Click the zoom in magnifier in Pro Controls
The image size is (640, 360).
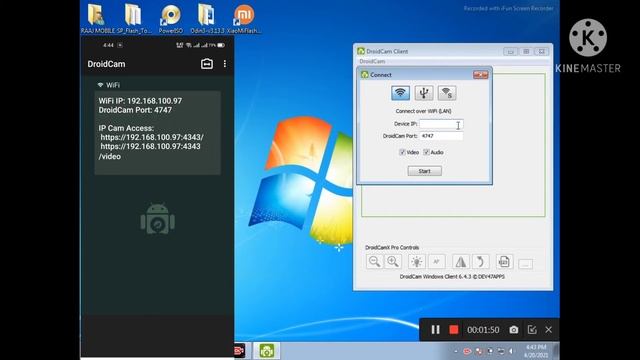click(x=393, y=262)
